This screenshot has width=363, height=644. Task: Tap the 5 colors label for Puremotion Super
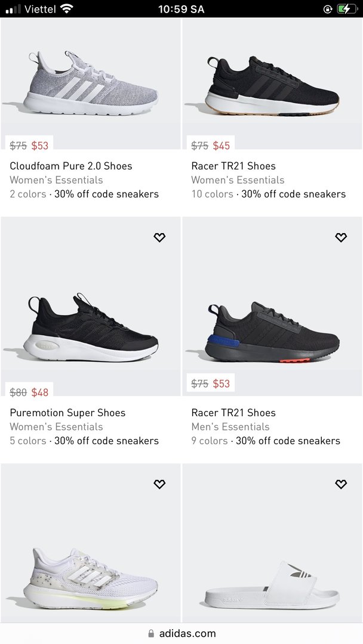pos(28,441)
